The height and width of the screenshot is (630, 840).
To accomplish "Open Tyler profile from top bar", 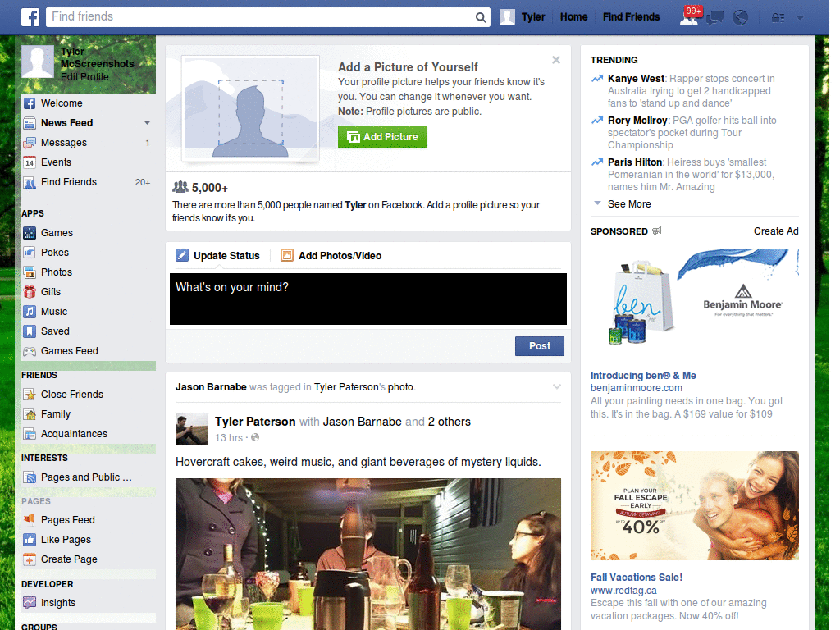I will coord(523,17).
